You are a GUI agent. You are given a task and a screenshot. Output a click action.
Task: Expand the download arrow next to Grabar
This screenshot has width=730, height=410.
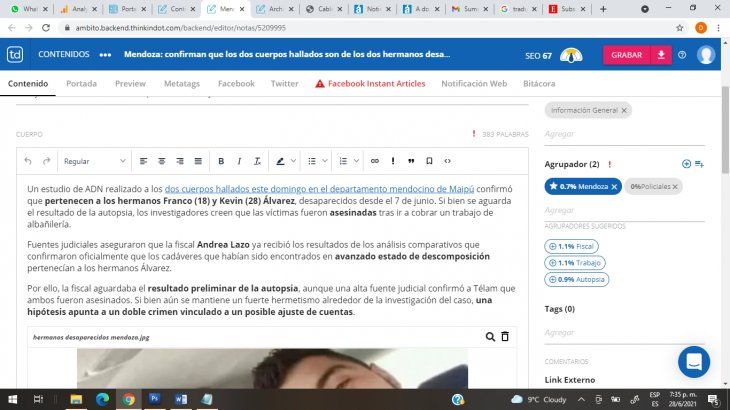coord(661,55)
